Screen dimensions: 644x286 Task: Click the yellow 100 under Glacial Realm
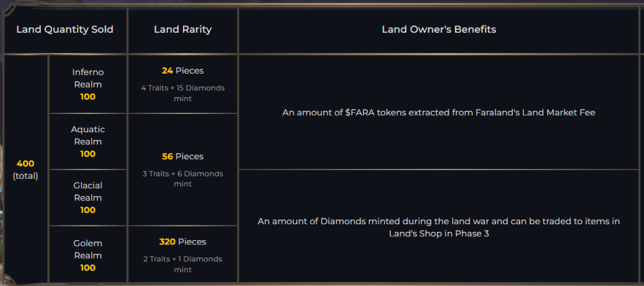point(87,210)
